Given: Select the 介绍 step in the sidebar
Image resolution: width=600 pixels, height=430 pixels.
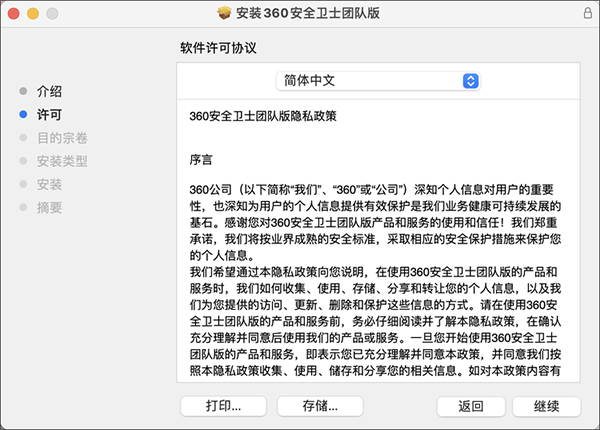Looking at the screenshot, I should click(50, 91).
